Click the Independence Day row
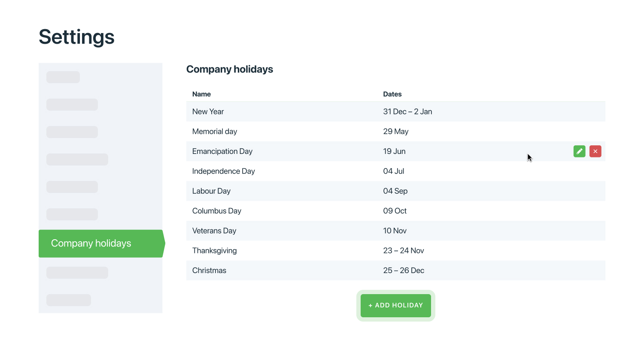The width and height of the screenshot is (644, 343). [x=224, y=171]
